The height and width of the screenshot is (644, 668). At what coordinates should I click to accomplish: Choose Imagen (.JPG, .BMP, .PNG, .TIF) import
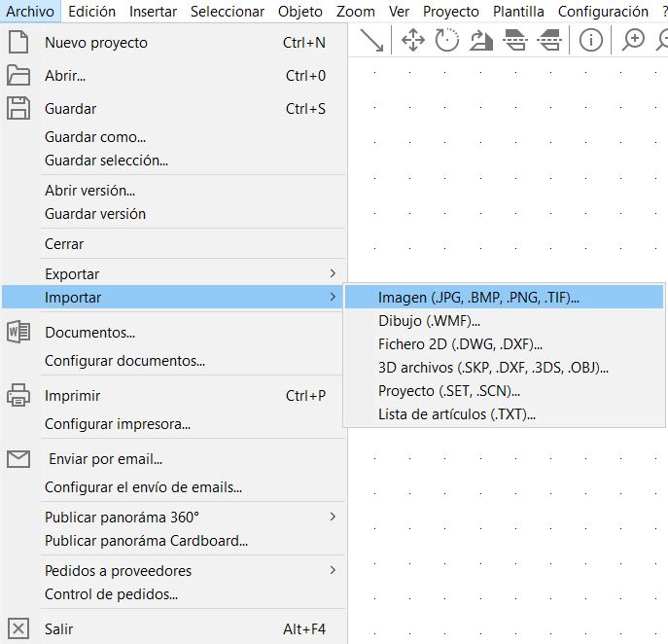click(478, 298)
